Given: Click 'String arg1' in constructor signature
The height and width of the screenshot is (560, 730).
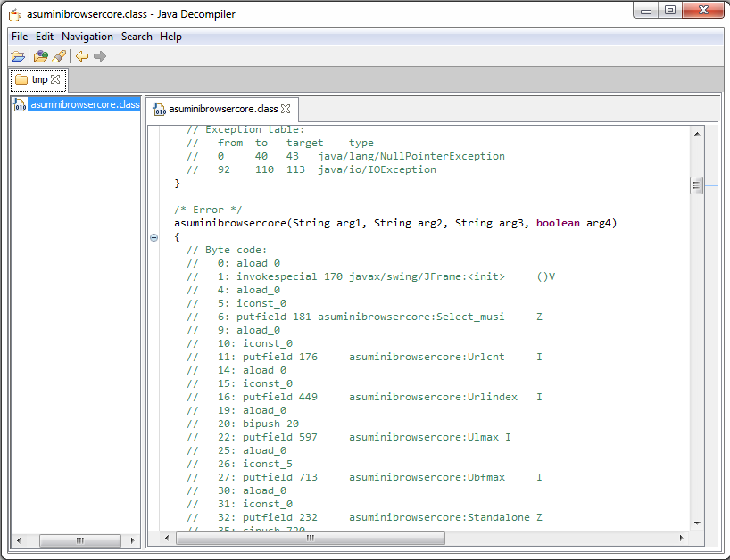Looking at the screenshot, I should 327,223.
